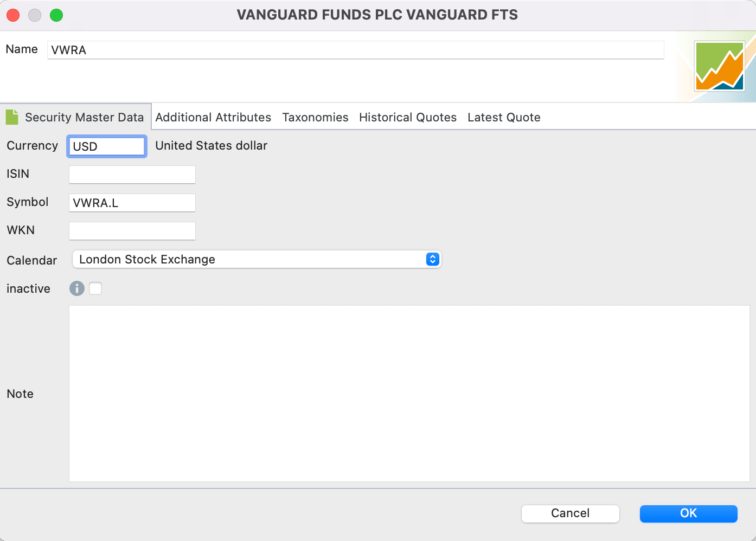This screenshot has width=756, height=541.
Task: Click the Currency field showing USD
Action: [x=107, y=146]
